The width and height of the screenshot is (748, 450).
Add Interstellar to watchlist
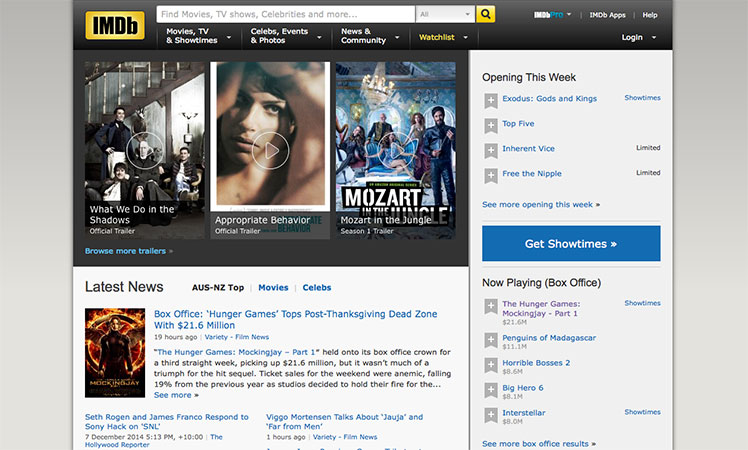[x=490, y=415]
